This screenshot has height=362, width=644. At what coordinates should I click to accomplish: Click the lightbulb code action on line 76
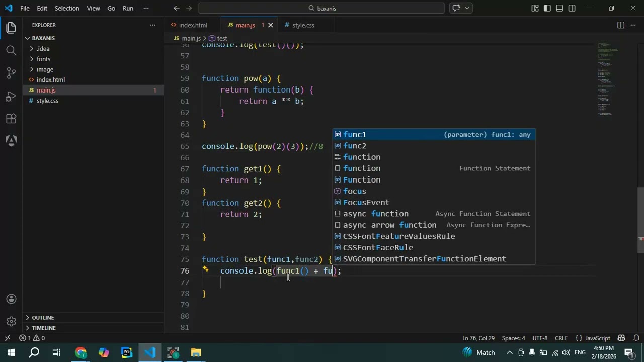click(205, 269)
